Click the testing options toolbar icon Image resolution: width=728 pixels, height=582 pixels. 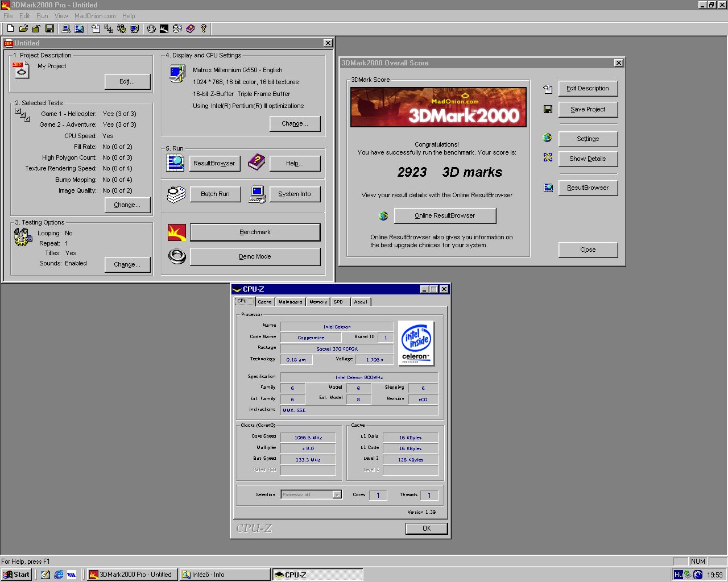pyautogui.click(x=122, y=28)
